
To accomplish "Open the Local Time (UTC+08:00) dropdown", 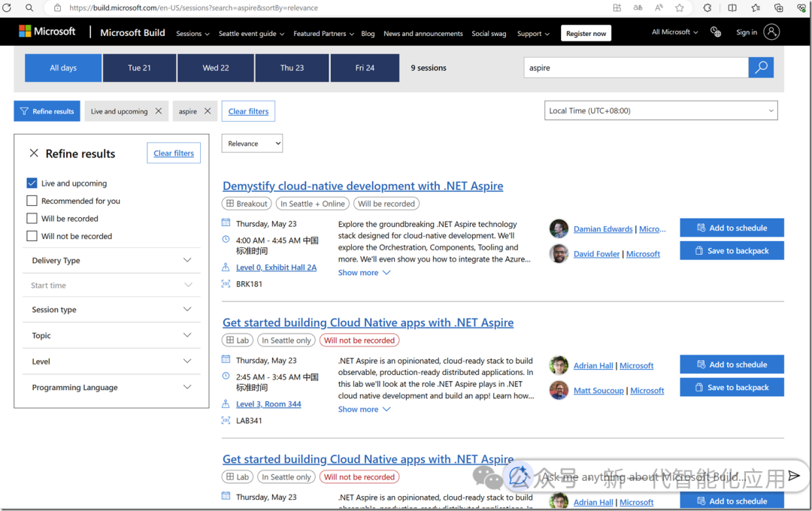I will point(660,110).
